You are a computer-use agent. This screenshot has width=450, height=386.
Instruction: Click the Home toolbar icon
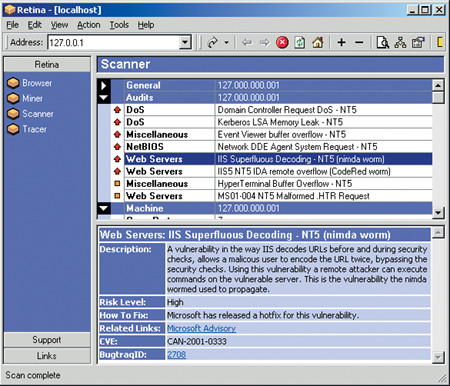pyautogui.click(x=318, y=42)
